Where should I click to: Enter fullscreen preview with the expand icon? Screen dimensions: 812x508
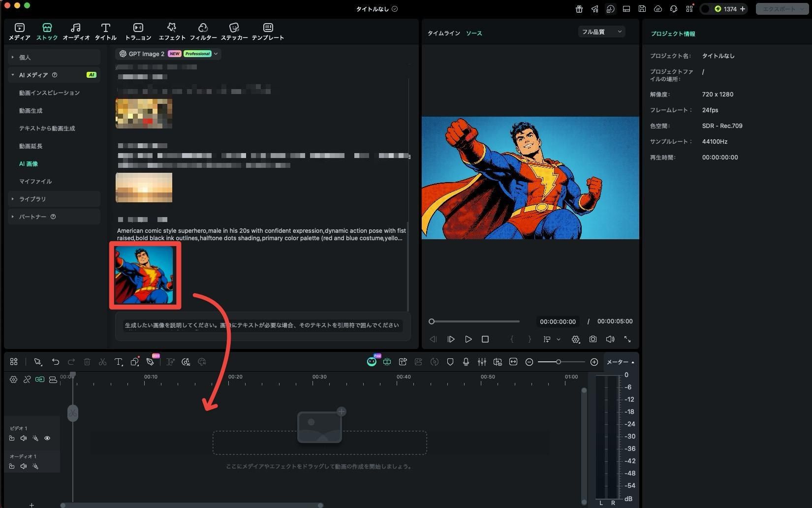(627, 339)
